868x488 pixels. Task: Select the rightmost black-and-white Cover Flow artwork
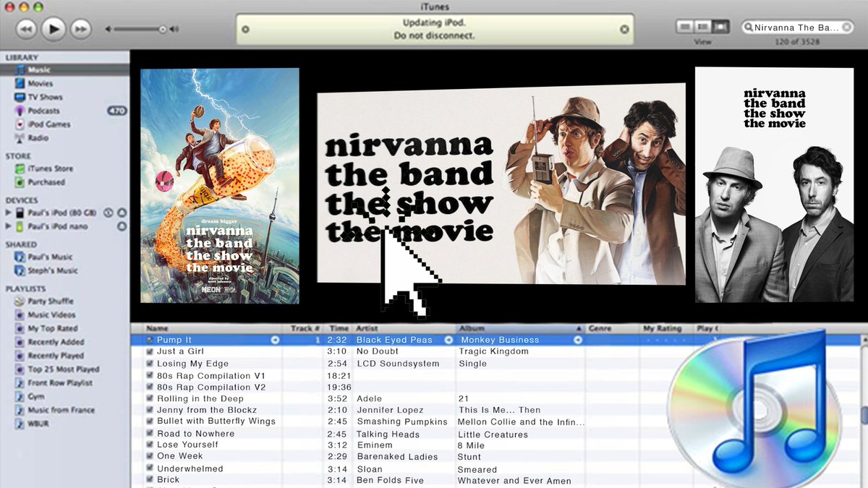coord(775,185)
